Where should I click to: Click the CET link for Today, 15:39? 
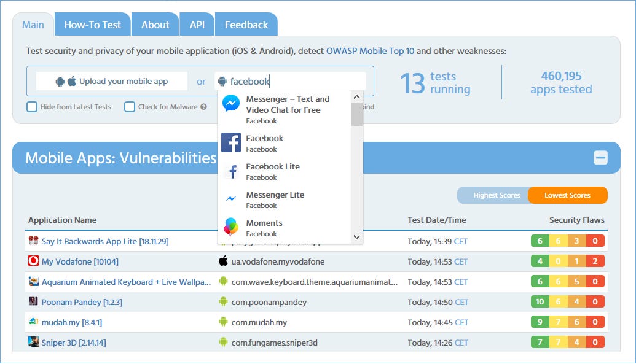click(461, 242)
